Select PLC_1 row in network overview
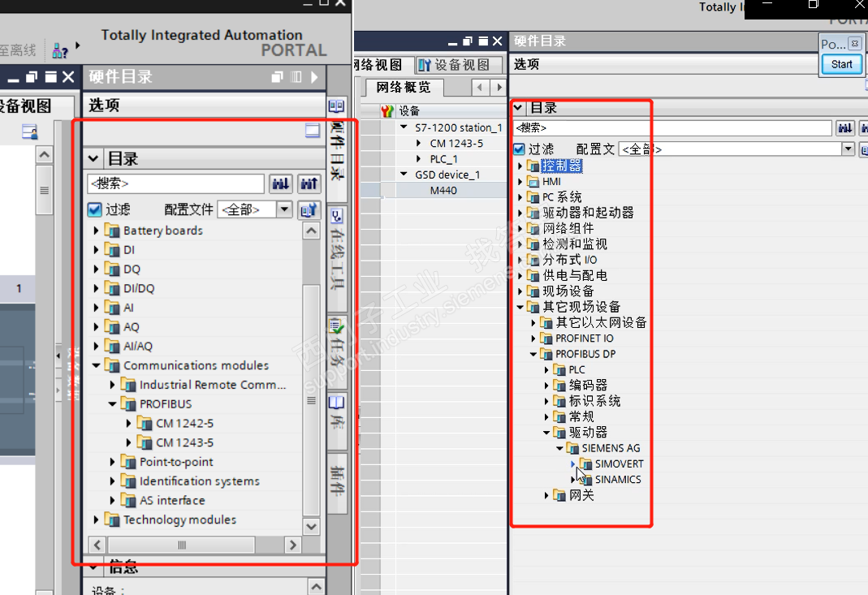868x595 pixels. (443, 159)
